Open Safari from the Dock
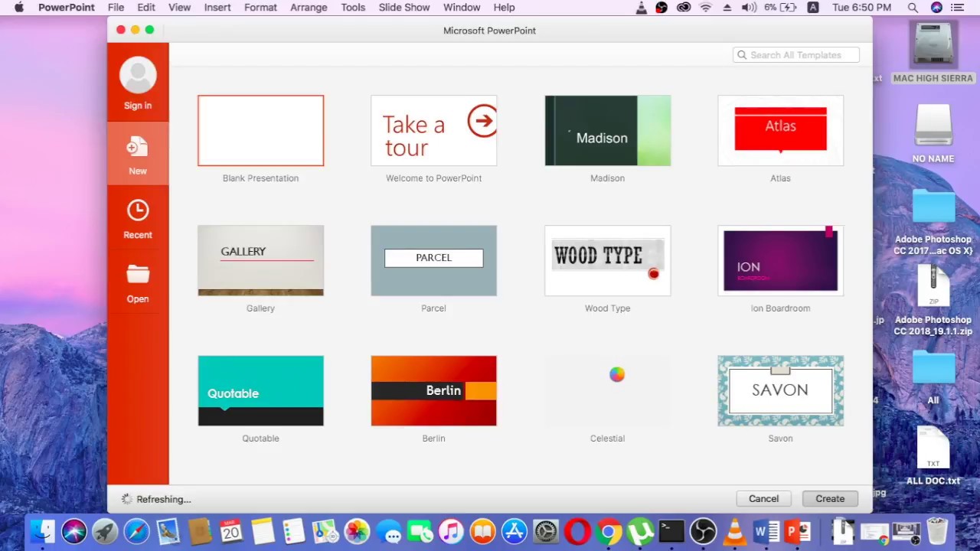 point(137,531)
